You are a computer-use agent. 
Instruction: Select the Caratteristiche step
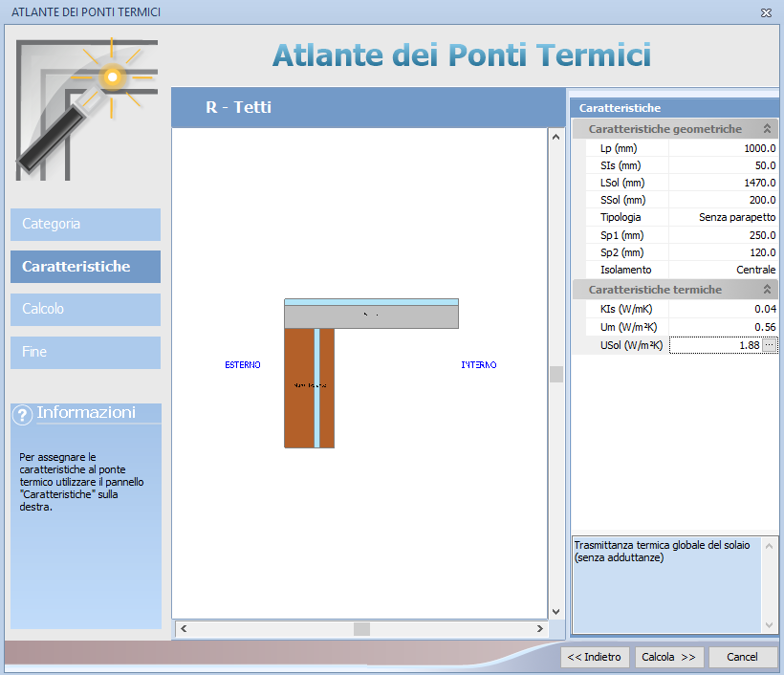pyautogui.click(x=85, y=267)
